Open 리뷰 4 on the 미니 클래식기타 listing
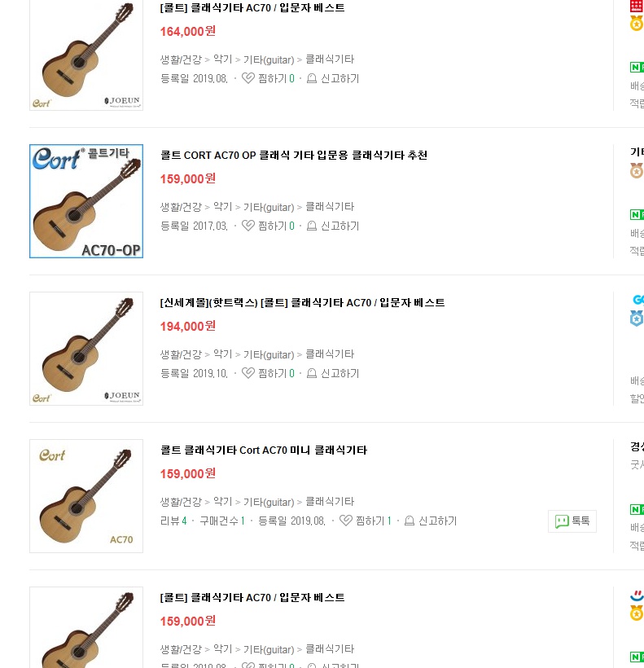 [173, 521]
